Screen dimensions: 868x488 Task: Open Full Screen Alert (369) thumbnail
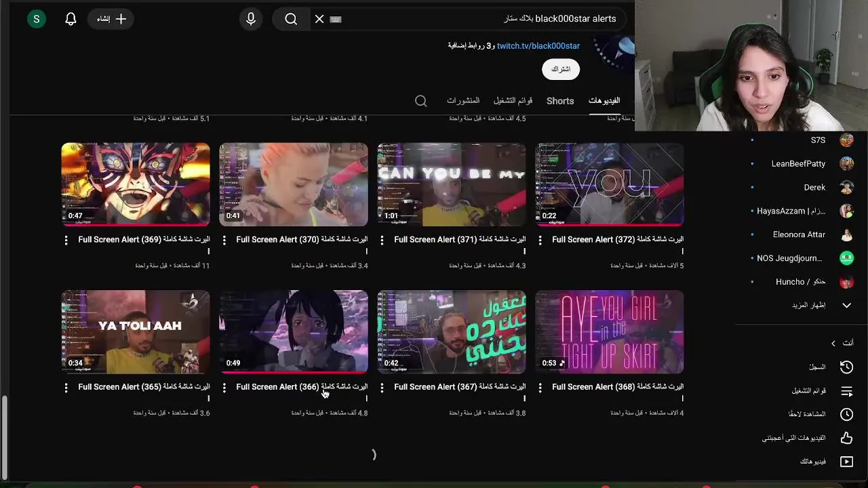[136, 184]
